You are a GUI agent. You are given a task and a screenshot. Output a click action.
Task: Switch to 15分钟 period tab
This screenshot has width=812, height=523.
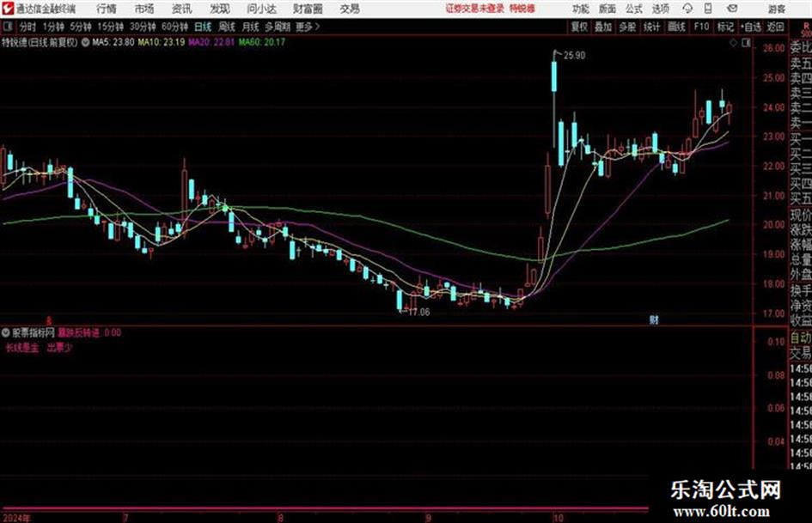(x=110, y=27)
